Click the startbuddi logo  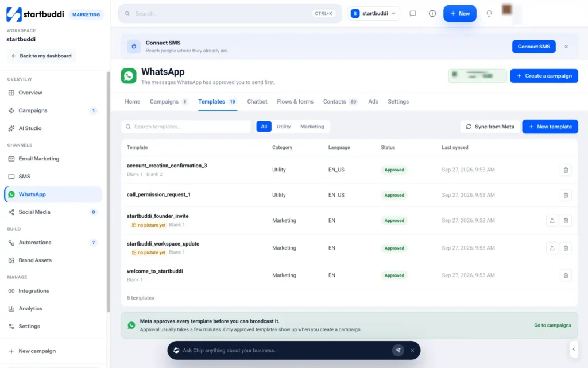(x=35, y=14)
